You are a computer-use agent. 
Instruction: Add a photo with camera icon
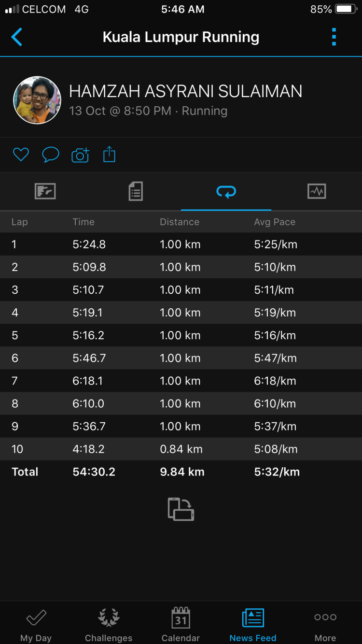[80, 155]
